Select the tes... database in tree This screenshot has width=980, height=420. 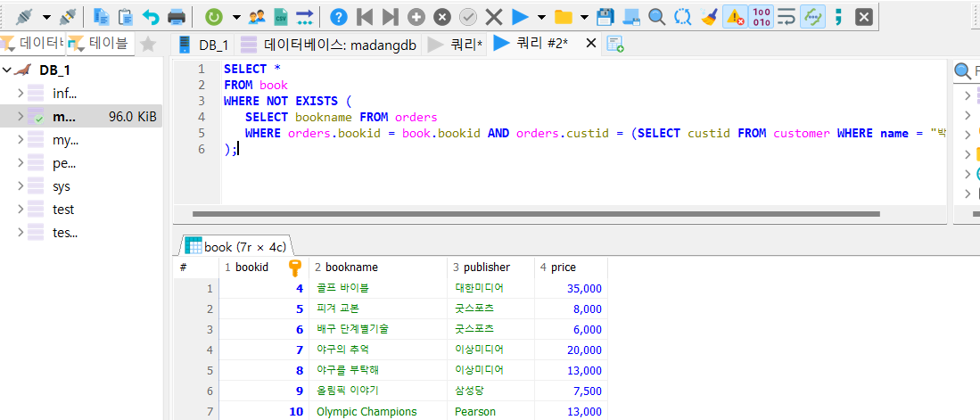65,233
